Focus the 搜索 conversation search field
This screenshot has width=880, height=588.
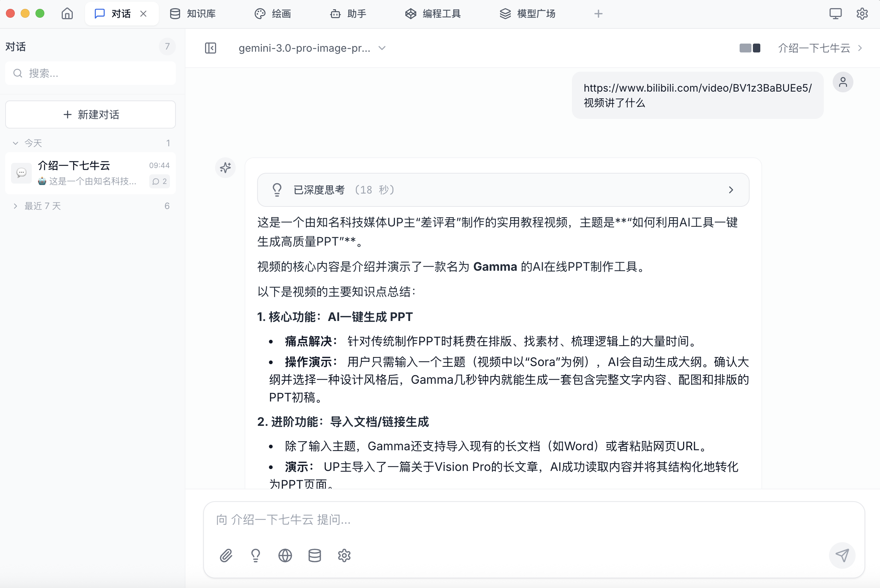coord(91,73)
